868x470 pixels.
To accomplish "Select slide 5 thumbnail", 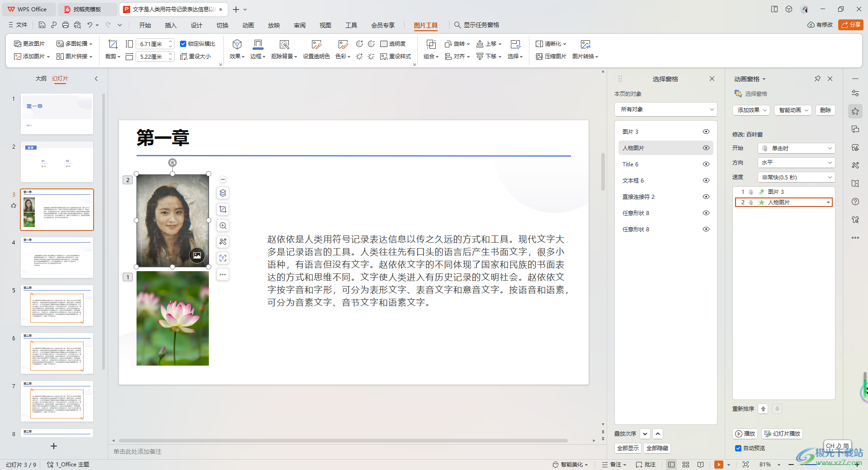I will (57, 305).
